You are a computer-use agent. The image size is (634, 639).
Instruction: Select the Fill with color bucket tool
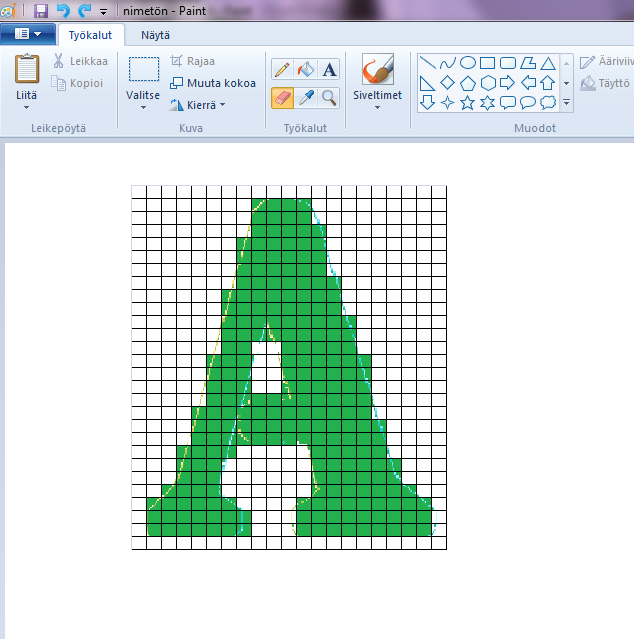click(306, 69)
